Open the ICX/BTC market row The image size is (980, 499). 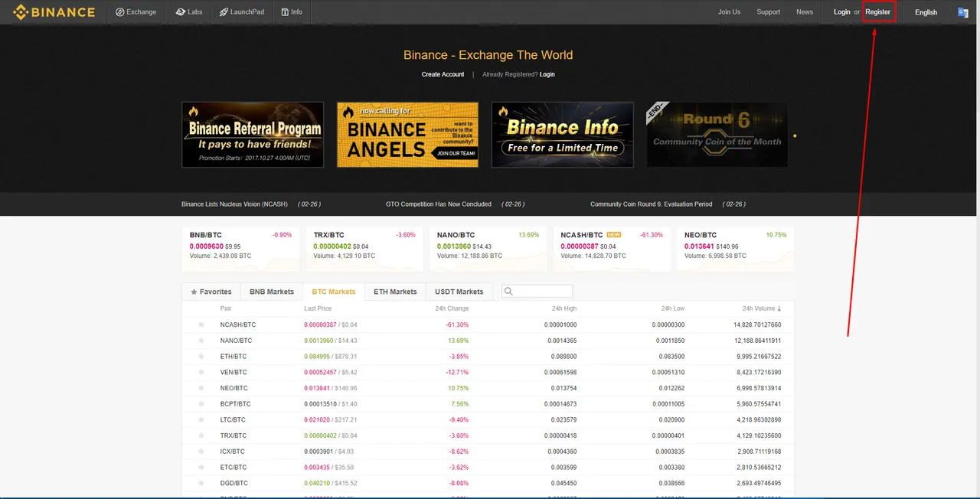point(488,452)
